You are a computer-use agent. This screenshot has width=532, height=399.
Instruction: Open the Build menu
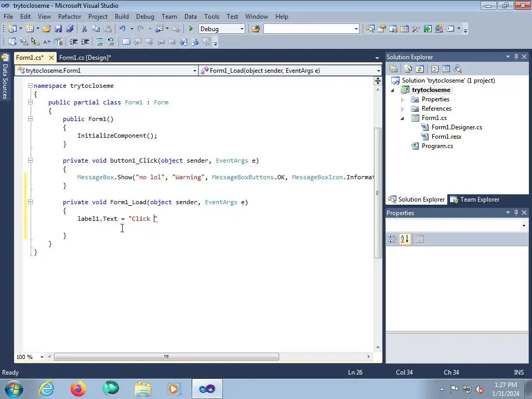pos(122,16)
